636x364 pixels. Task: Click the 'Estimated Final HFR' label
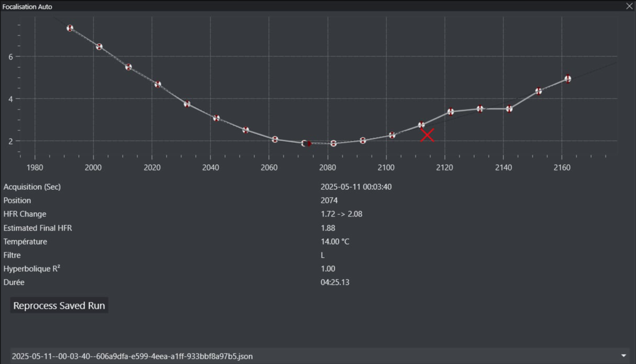38,228
